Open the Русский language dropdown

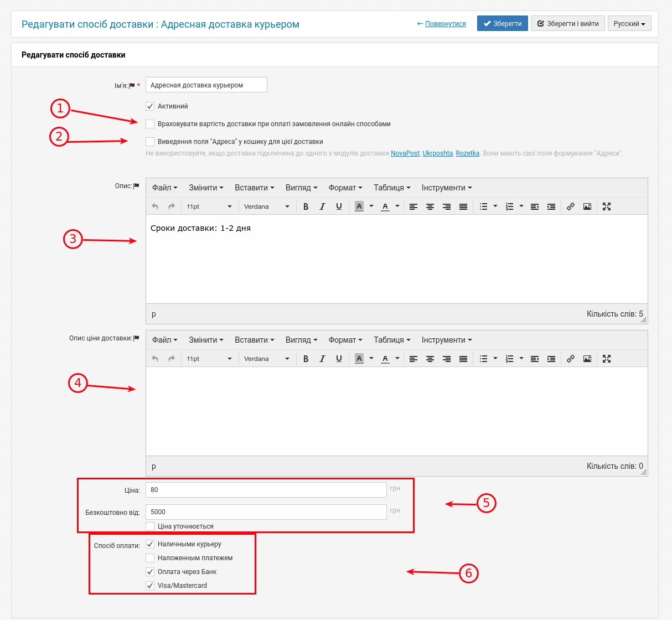click(x=629, y=24)
